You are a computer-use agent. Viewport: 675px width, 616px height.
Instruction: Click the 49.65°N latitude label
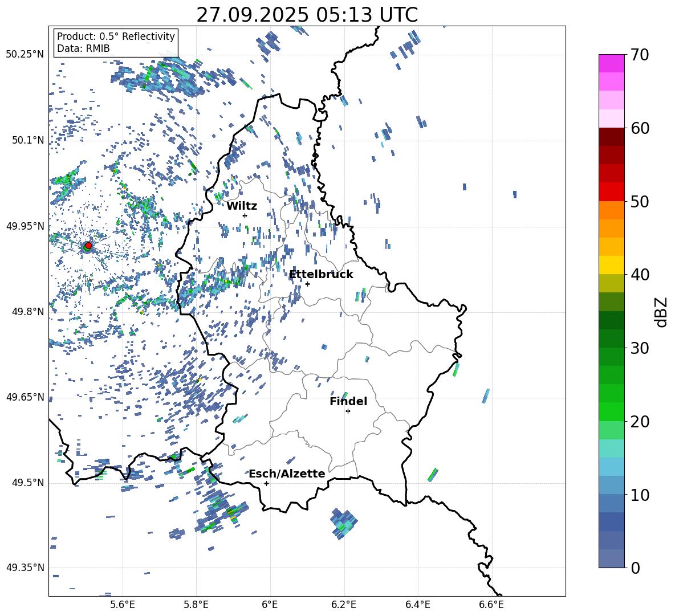click(25, 397)
